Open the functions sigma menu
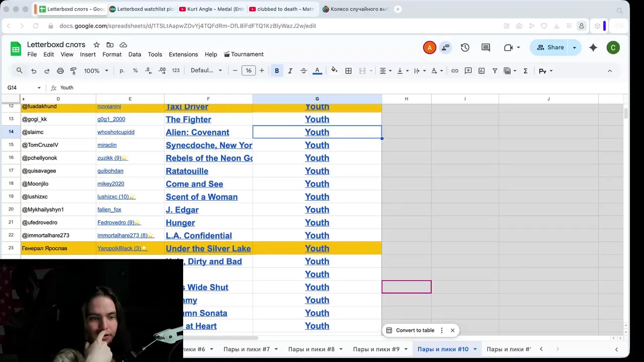 (x=525, y=71)
